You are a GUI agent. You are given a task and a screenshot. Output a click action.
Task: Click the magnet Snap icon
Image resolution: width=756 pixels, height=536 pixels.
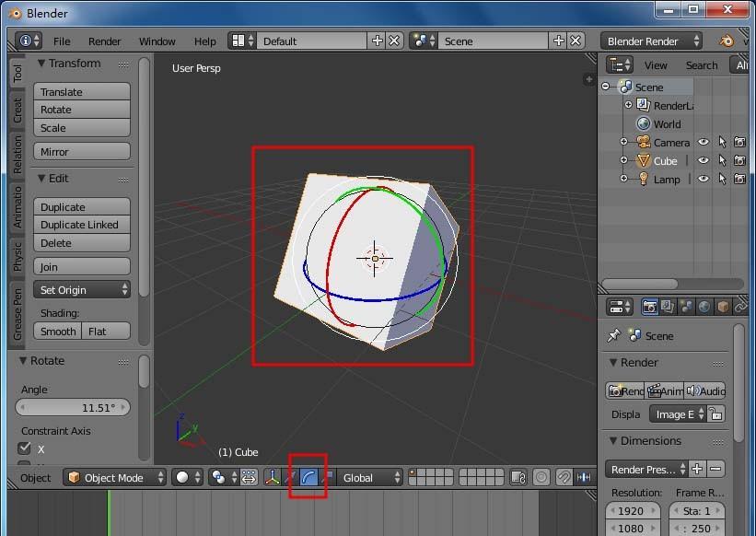tap(563, 477)
